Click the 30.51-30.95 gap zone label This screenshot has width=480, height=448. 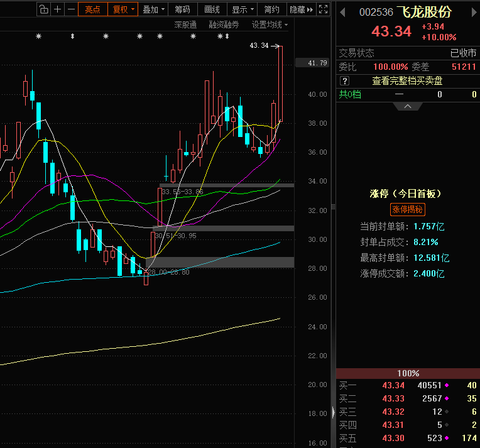[176, 236]
